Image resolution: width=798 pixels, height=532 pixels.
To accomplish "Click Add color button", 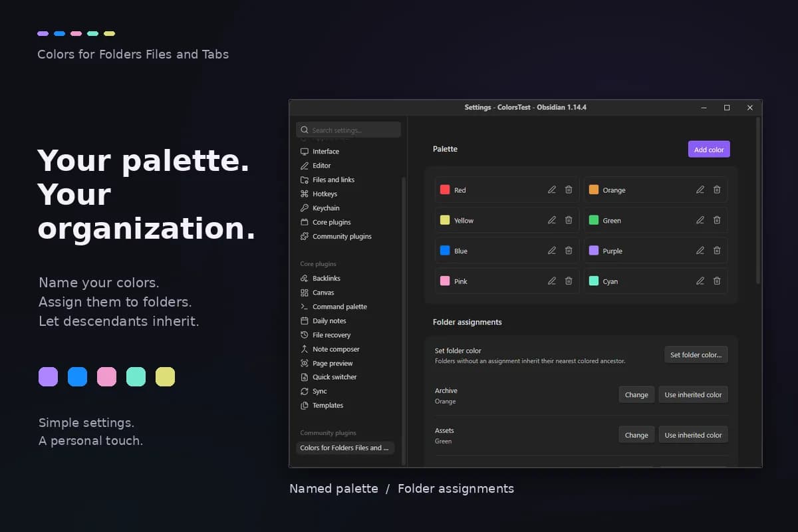I will pyautogui.click(x=709, y=150).
